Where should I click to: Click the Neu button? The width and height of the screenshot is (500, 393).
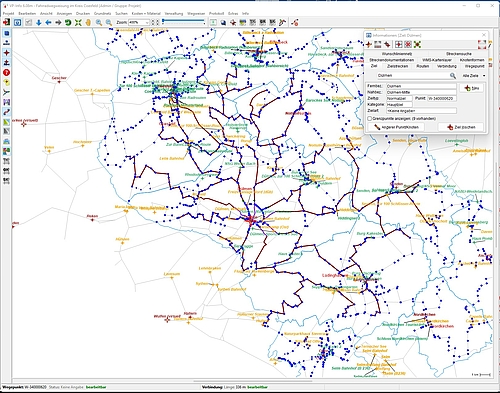[472, 88]
